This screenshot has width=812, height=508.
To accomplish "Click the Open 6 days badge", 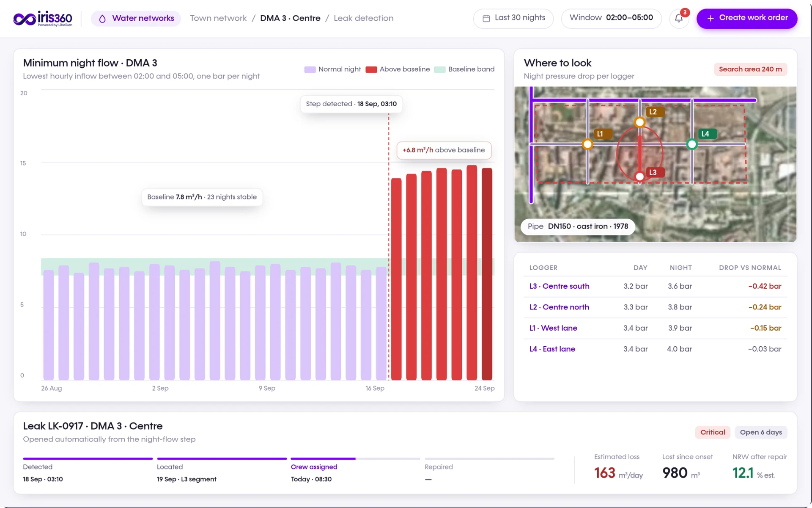I will point(761,432).
